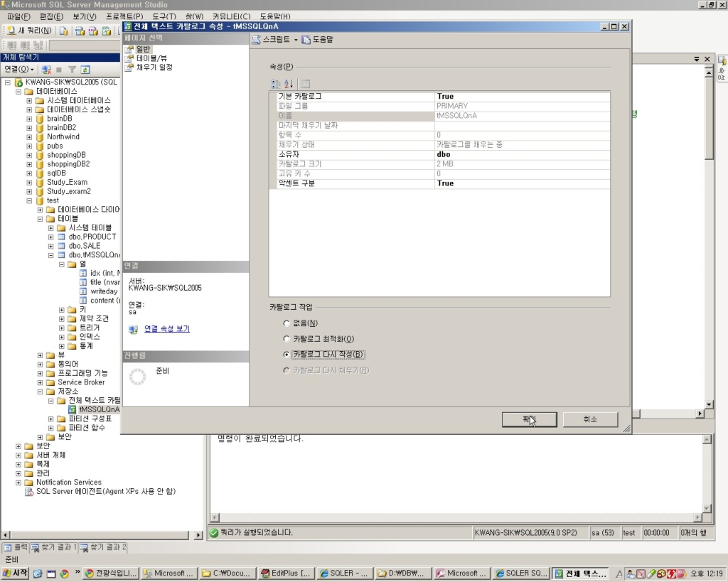Select the dbo.SALE table node

point(85,245)
